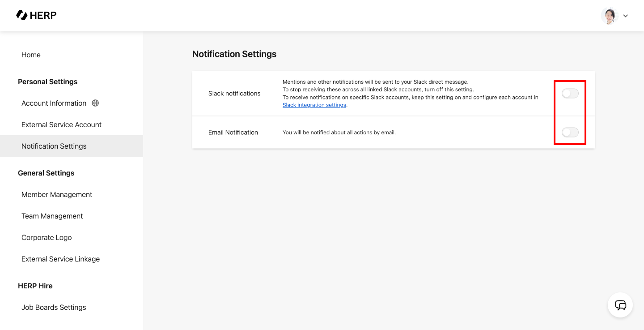This screenshot has width=644, height=330.
Task: Expand the profile menu chevron
Action: (626, 16)
